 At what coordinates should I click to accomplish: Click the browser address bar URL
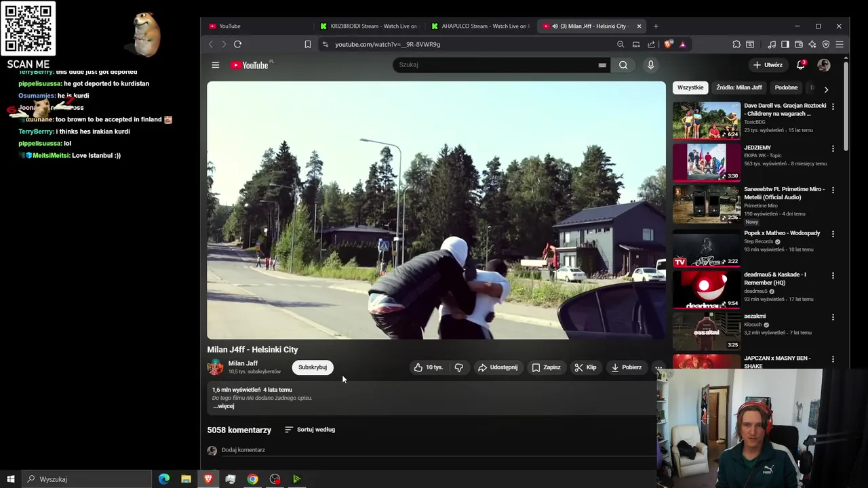click(468, 44)
